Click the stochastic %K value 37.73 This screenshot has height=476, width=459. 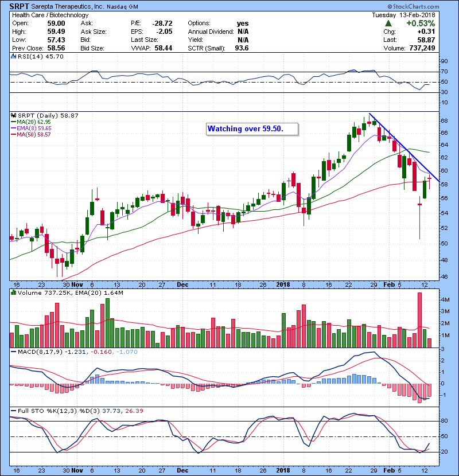tap(112, 411)
